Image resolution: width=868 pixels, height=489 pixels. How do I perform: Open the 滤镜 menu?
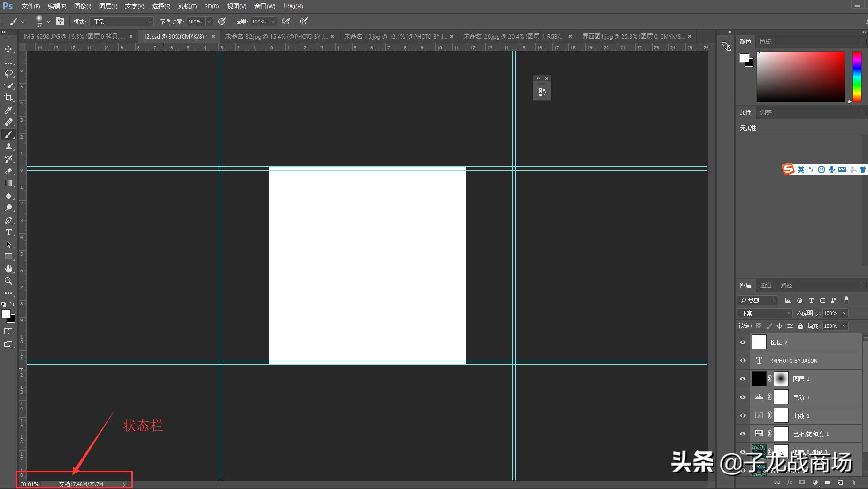187,6
